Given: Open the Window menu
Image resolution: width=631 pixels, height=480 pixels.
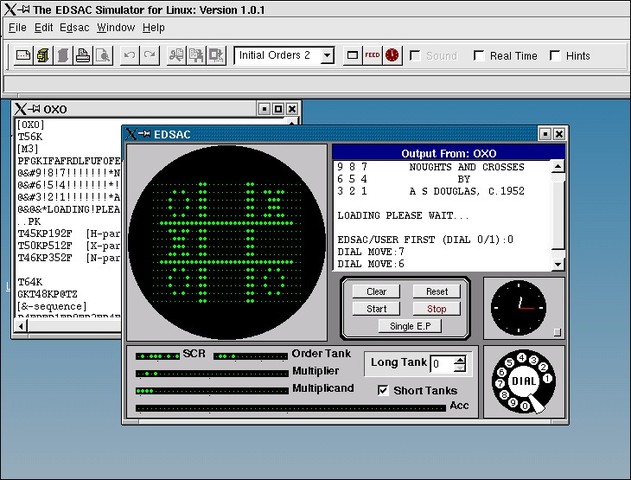Looking at the screenshot, I should pyautogui.click(x=116, y=28).
